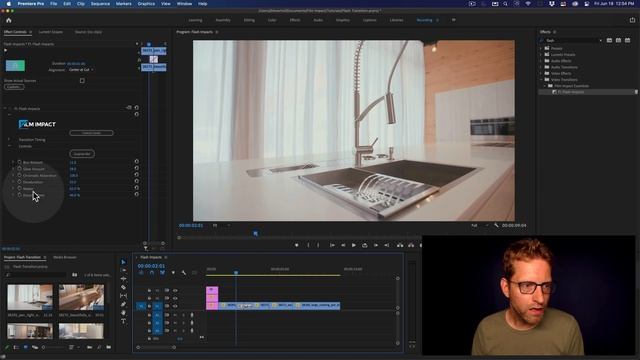Select the Slip tool
Screen dimensions: 640x360
(123, 296)
